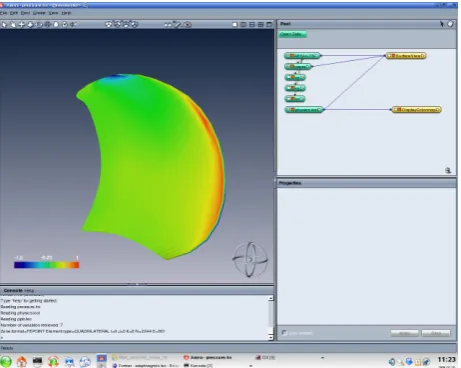Switch to two viewers side-by-side layout
This screenshot has height=368, width=461.
point(244,24)
